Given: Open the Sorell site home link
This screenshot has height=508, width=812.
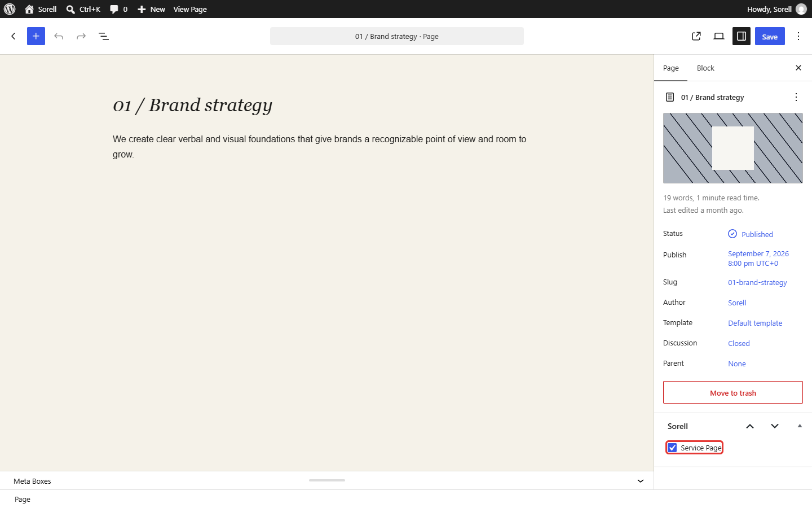Looking at the screenshot, I should 41,9.
